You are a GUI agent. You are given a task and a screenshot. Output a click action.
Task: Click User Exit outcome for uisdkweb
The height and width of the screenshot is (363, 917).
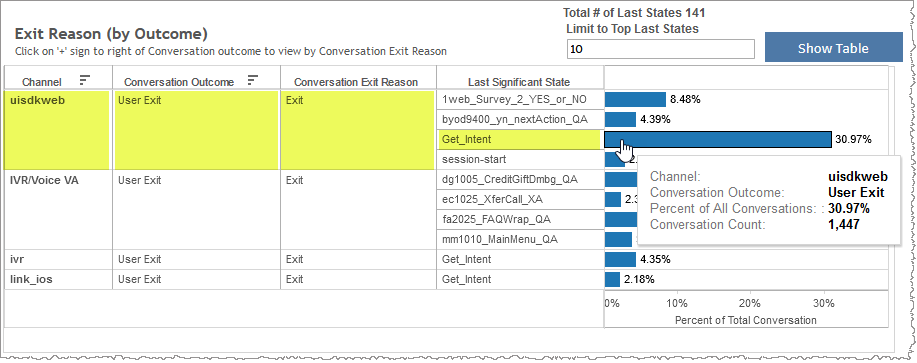(x=195, y=129)
